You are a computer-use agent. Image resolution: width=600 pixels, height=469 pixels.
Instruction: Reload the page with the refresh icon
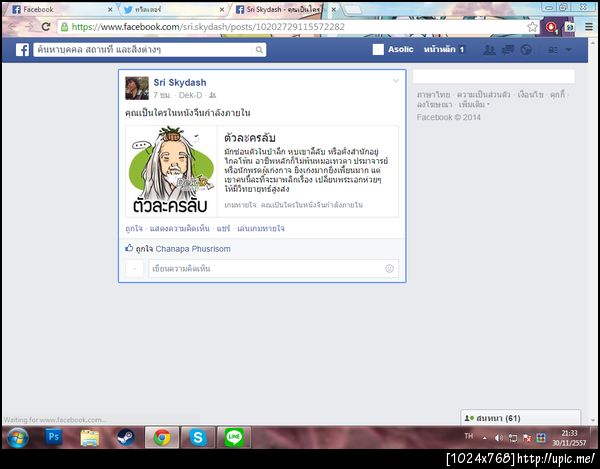click(46, 27)
